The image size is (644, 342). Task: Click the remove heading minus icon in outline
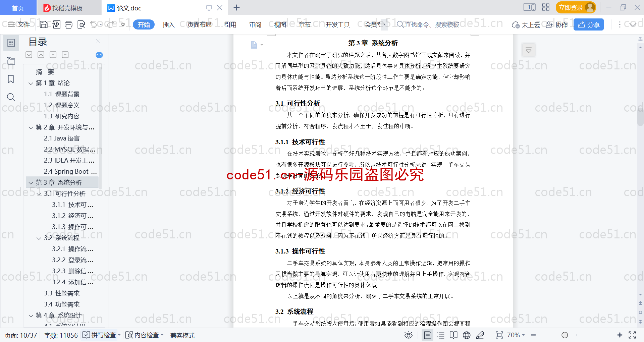pos(65,55)
